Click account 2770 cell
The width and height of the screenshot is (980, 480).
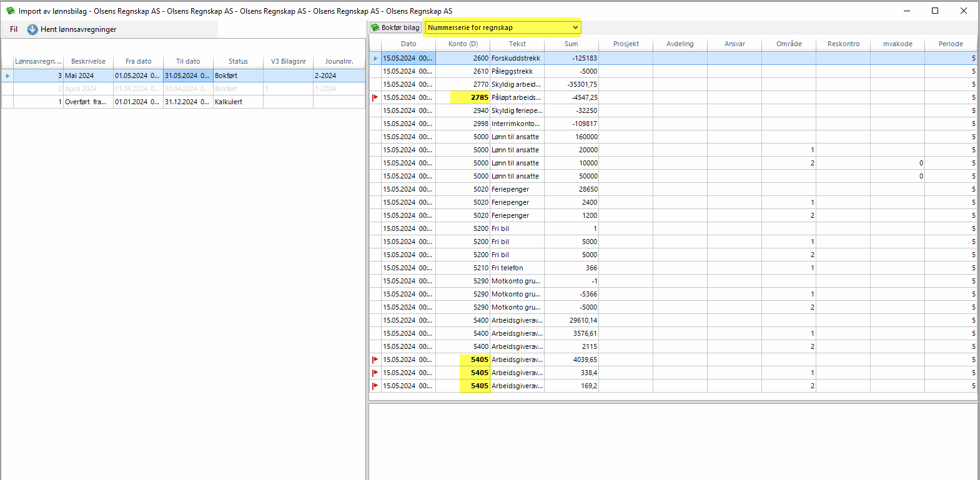pos(463,84)
